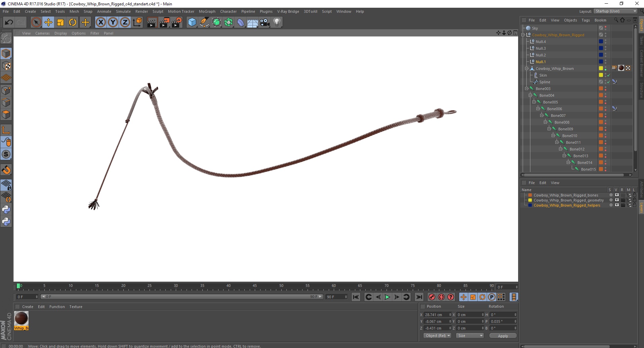
Task: Click the Array/MoGraph flower icon
Action: point(229,23)
